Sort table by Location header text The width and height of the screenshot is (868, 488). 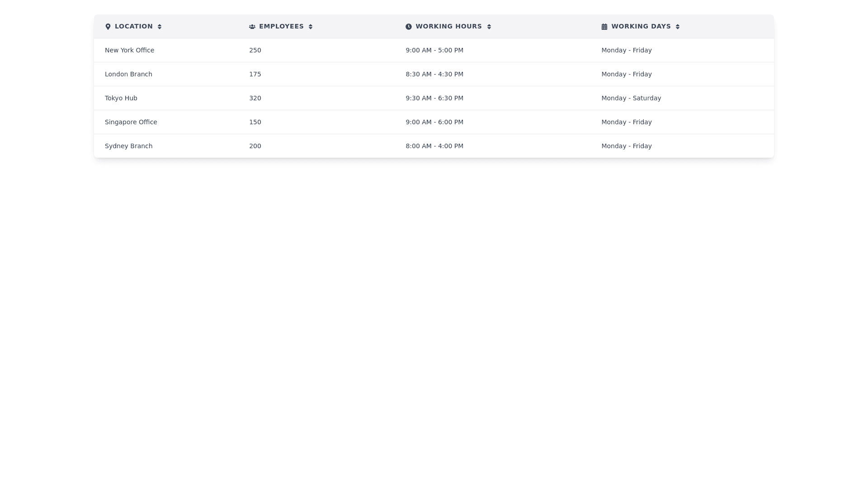134,26
